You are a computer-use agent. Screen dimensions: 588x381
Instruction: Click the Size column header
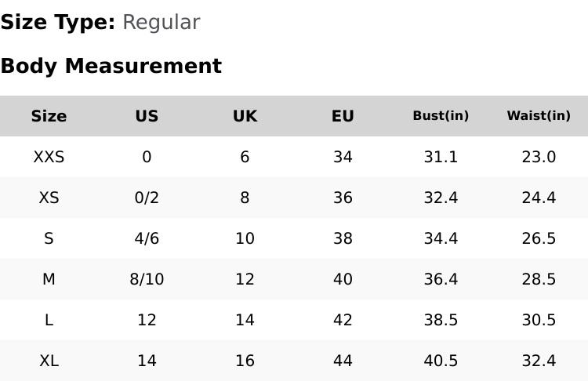pos(49,116)
